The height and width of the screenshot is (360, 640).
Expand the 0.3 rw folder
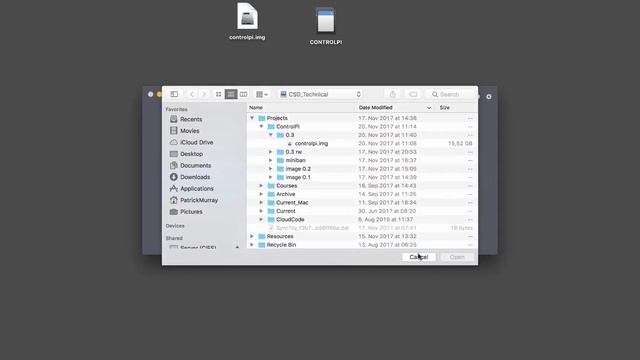click(271, 152)
